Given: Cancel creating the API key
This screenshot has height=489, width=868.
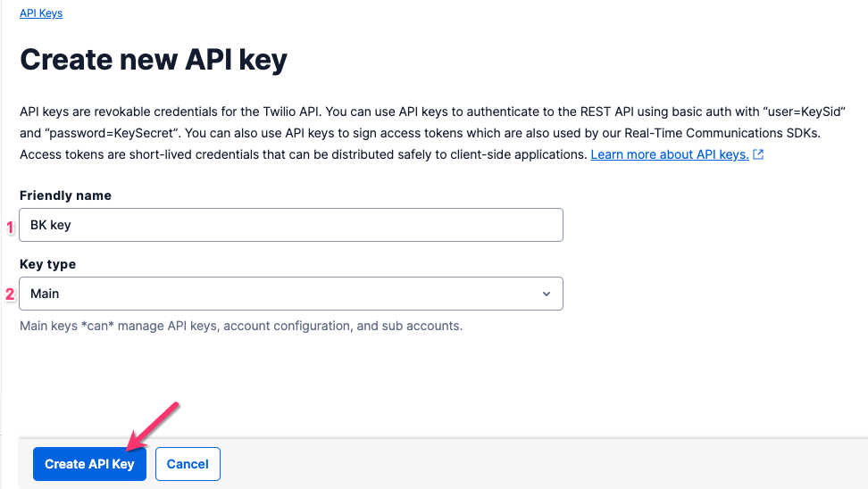Looking at the screenshot, I should point(188,464).
